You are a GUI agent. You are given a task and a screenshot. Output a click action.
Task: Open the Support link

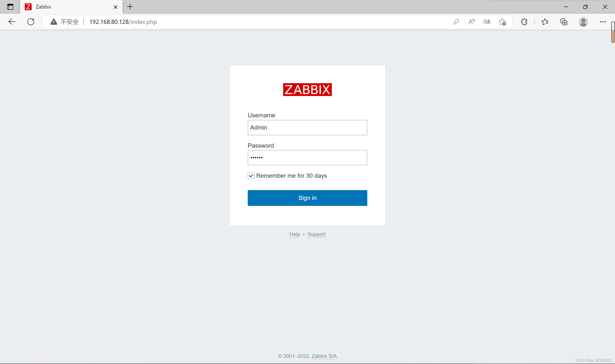click(316, 234)
